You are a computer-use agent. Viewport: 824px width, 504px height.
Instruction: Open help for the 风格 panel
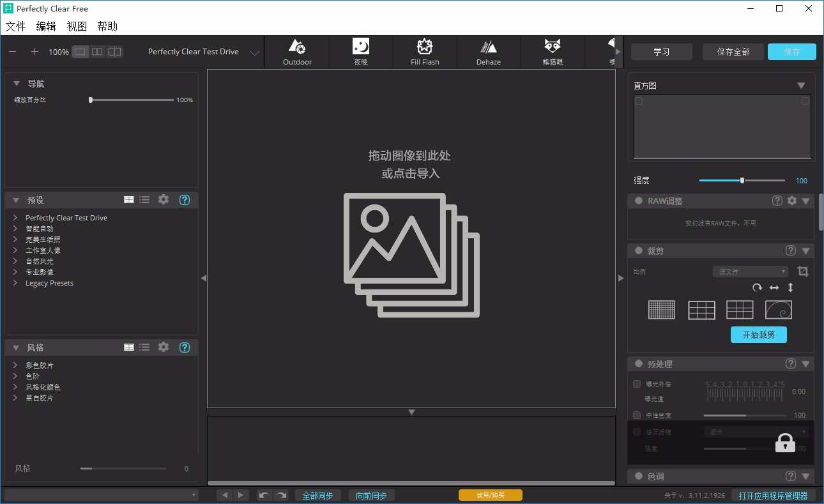(185, 347)
